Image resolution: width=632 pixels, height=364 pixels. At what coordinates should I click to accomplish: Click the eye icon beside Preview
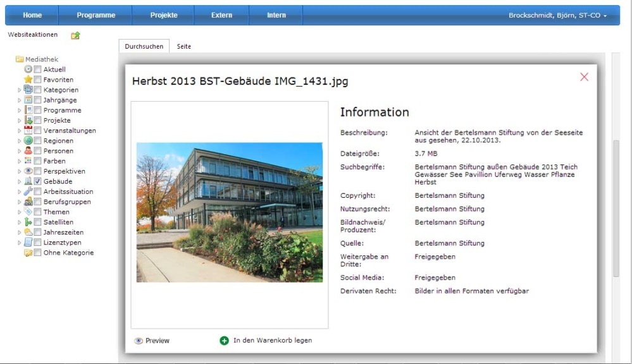(x=139, y=341)
